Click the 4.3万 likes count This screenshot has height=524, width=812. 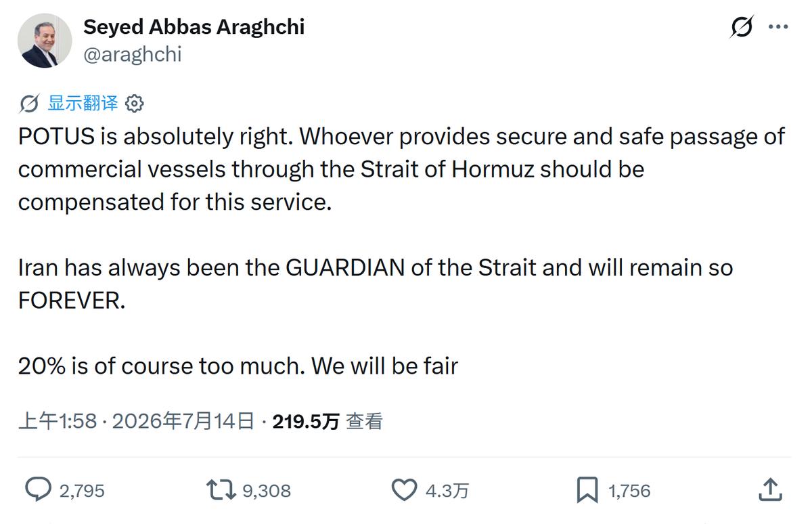pyautogui.click(x=447, y=491)
